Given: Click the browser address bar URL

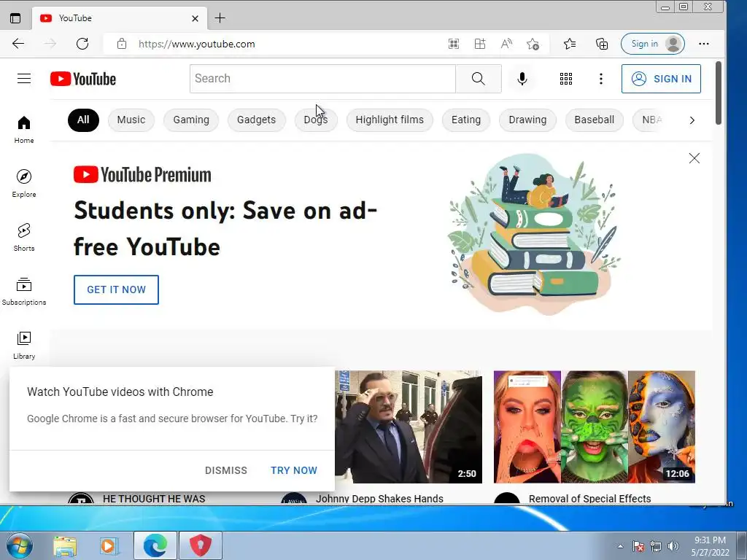Looking at the screenshot, I should [x=197, y=44].
